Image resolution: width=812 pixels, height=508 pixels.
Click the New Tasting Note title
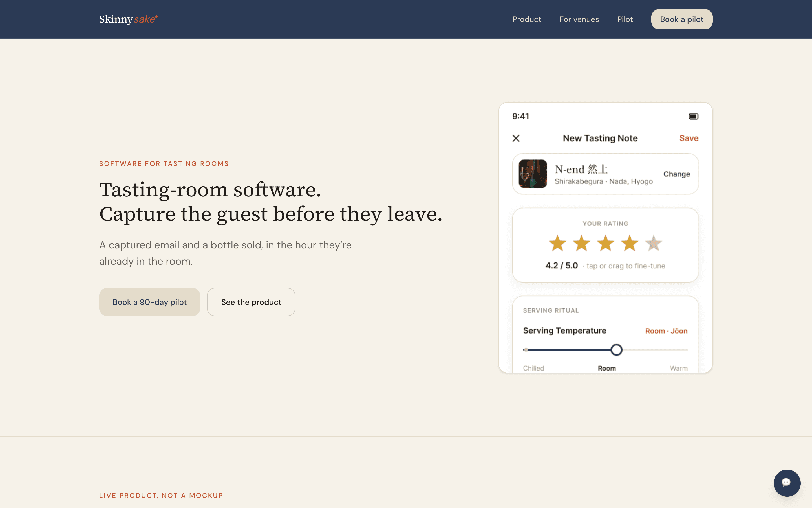[x=600, y=138]
